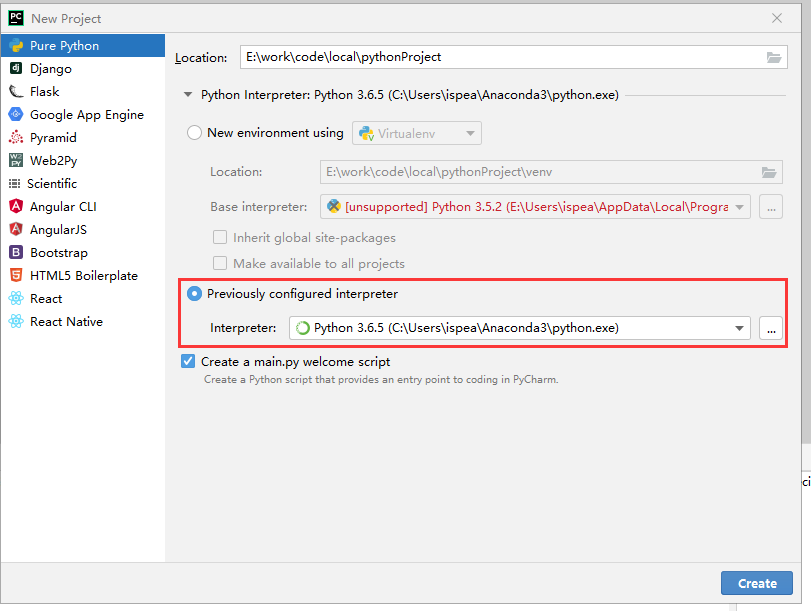Click the React label in the list

[46, 299]
